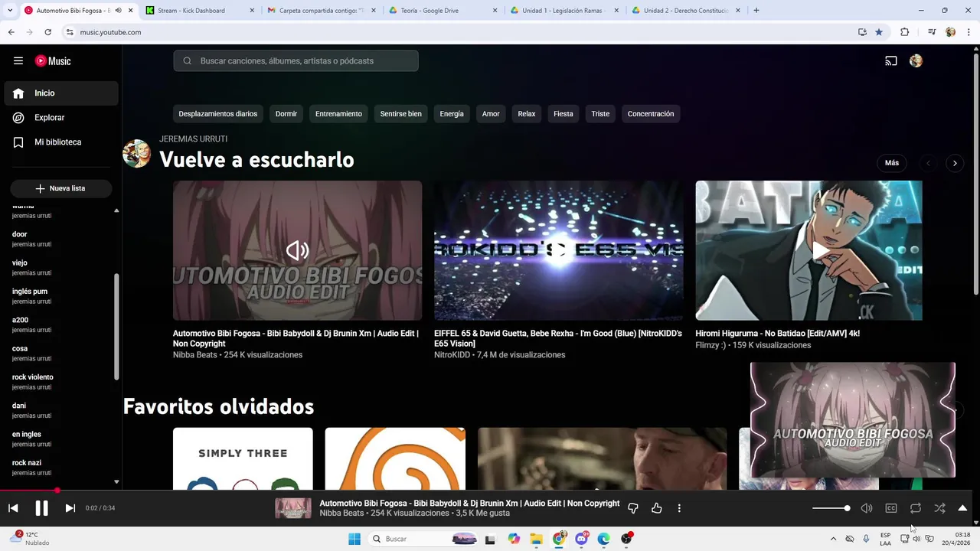Skip to the next track

coord(70,508)
